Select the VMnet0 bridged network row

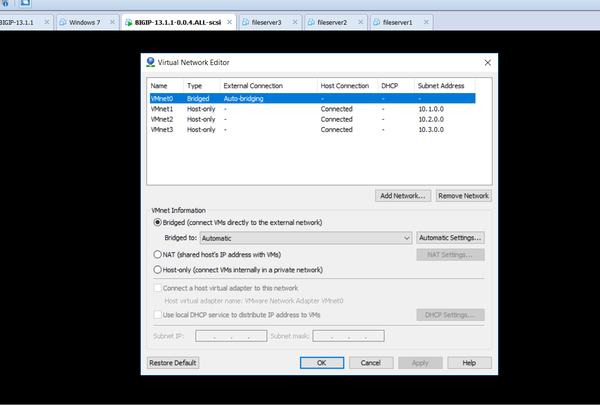pyautogui.click(x=312, y=98)
